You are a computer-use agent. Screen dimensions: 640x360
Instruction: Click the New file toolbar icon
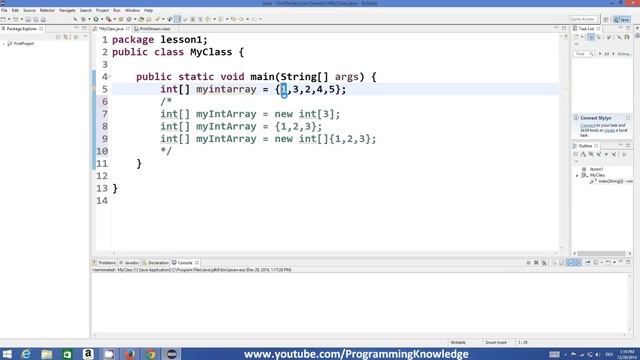click(3, 19)
